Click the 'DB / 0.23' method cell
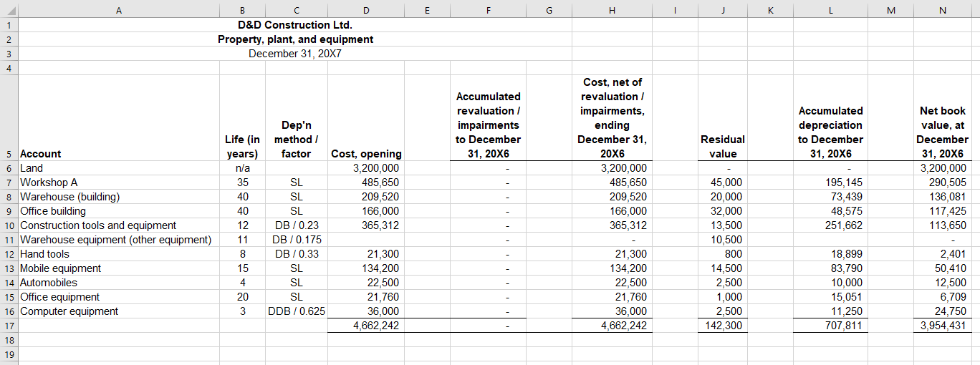 click(x=297, y=225)
